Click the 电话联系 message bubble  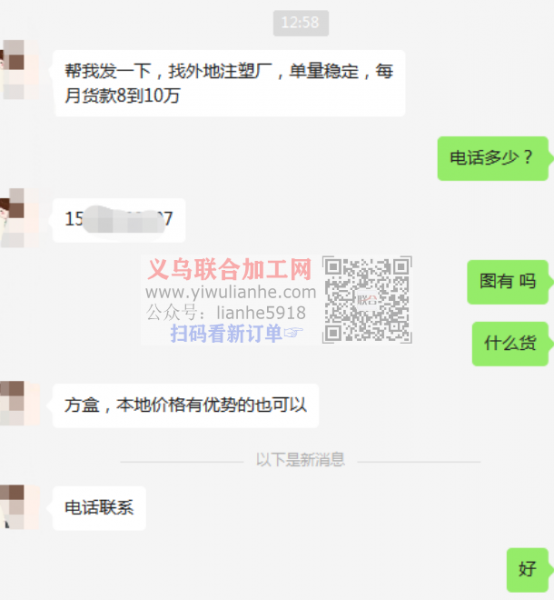pyautogui.click(x=99, y=508)
